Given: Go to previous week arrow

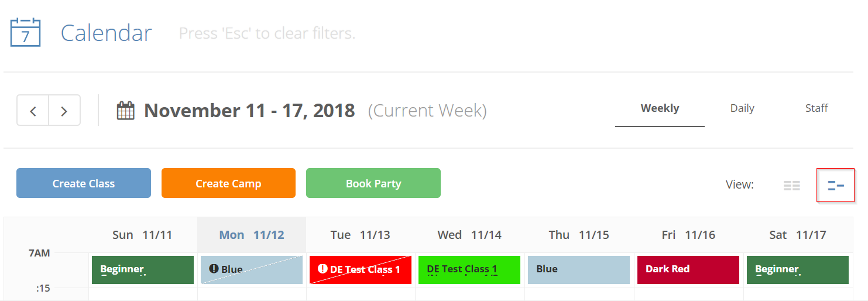Looking at the screenshot, I should coord(33,110).
